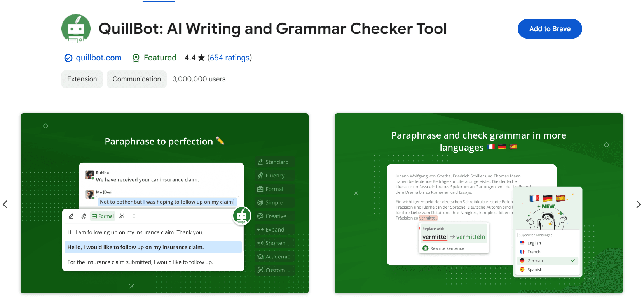Click the 'vermitteln' replacement suggestion
This screenshot has width=644, height=304.
coord(471,237)
